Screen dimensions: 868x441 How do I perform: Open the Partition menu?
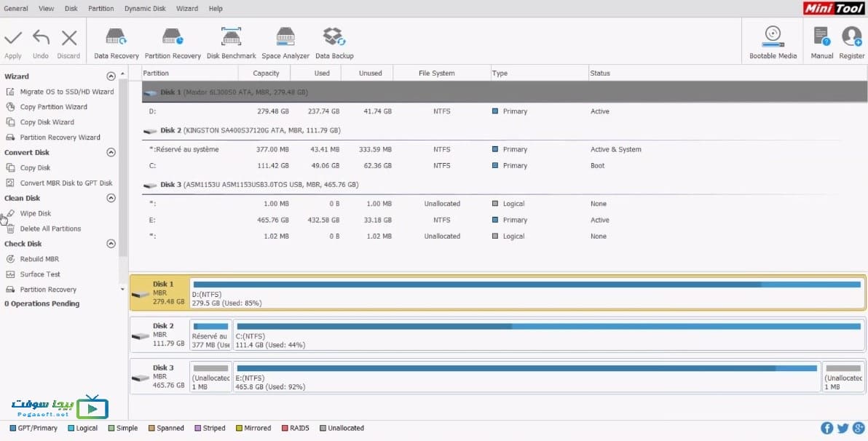[x=100, y=8]
